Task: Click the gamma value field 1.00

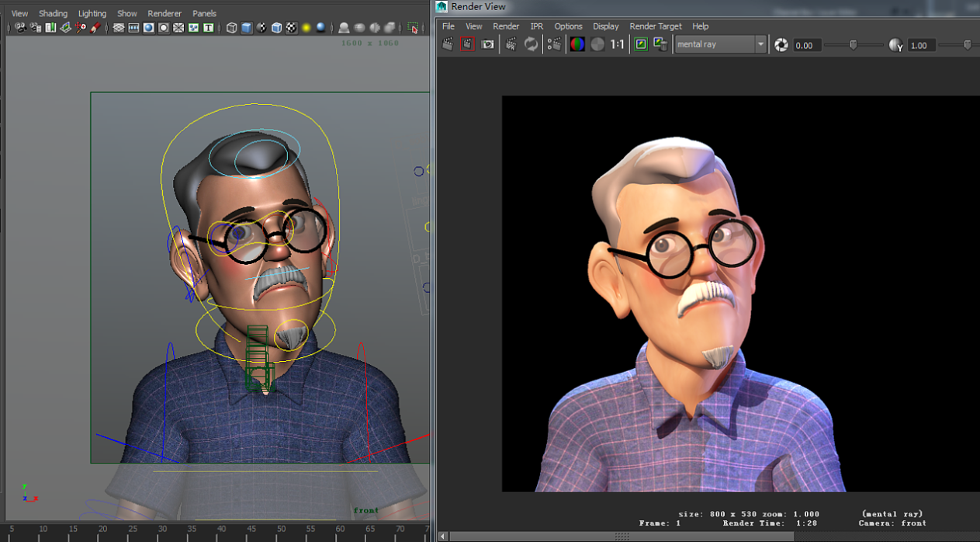Action: (922, 45)
